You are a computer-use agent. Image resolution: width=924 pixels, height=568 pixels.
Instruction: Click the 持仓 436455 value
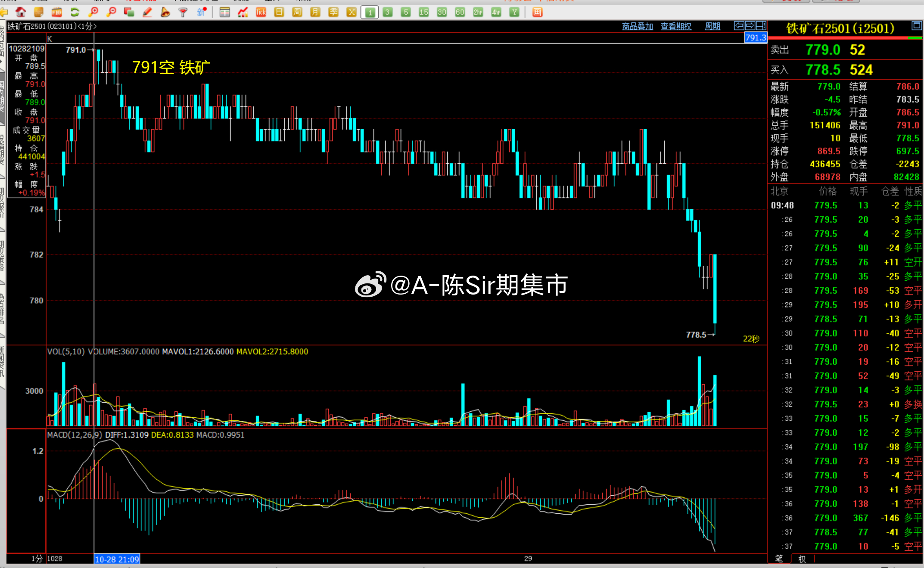click(825, 164)
